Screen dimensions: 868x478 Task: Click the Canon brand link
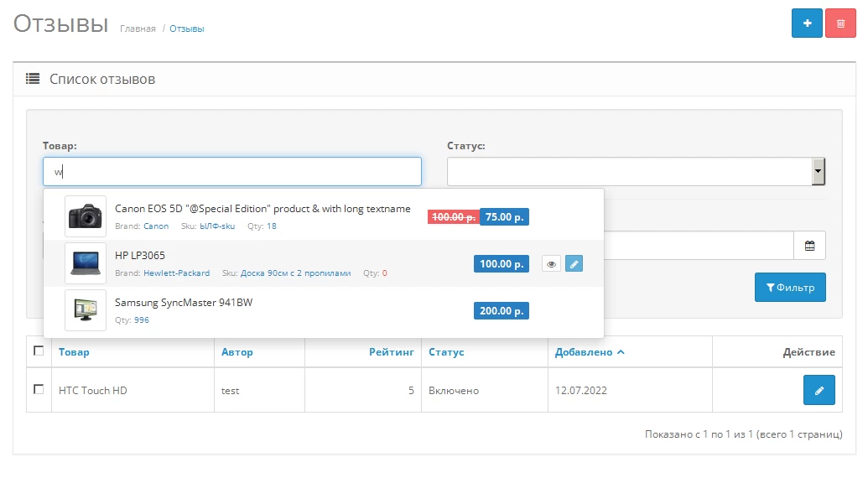156,226
